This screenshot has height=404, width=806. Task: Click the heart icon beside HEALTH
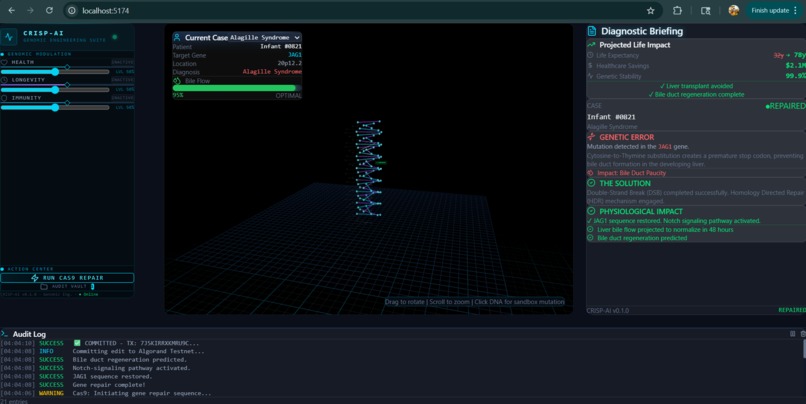[5, 62]
